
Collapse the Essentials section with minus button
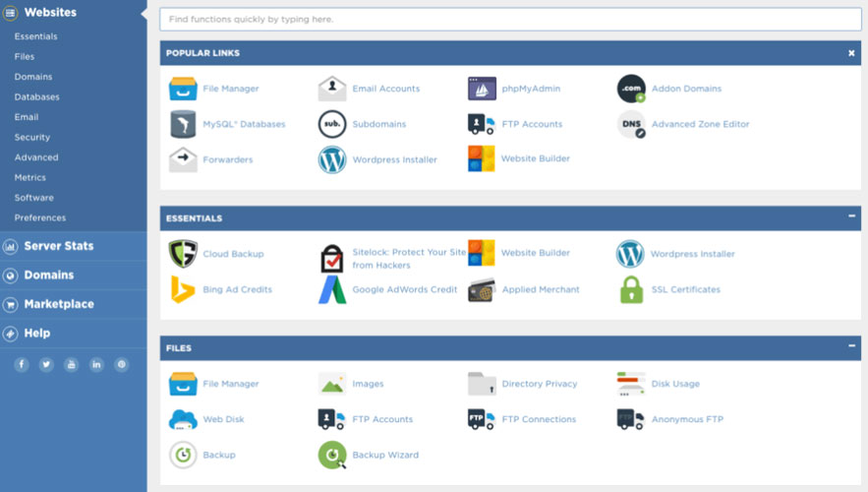tap(851, 216)
